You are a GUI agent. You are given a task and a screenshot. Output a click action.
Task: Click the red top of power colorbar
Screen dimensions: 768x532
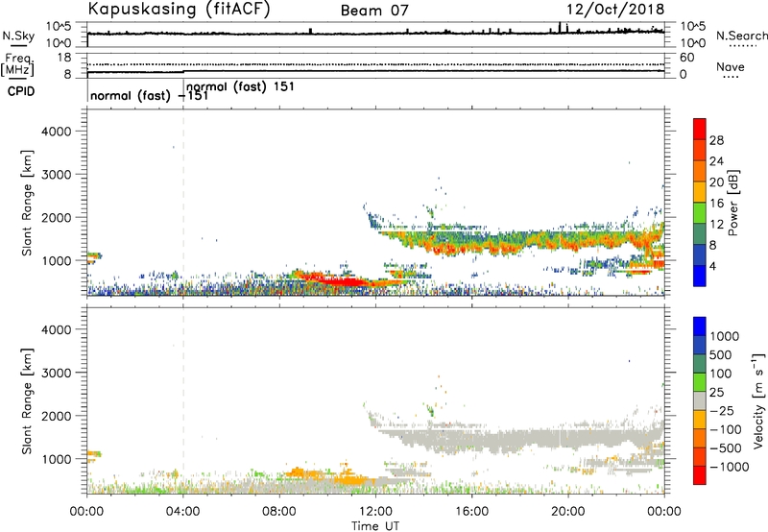(700, 129)
